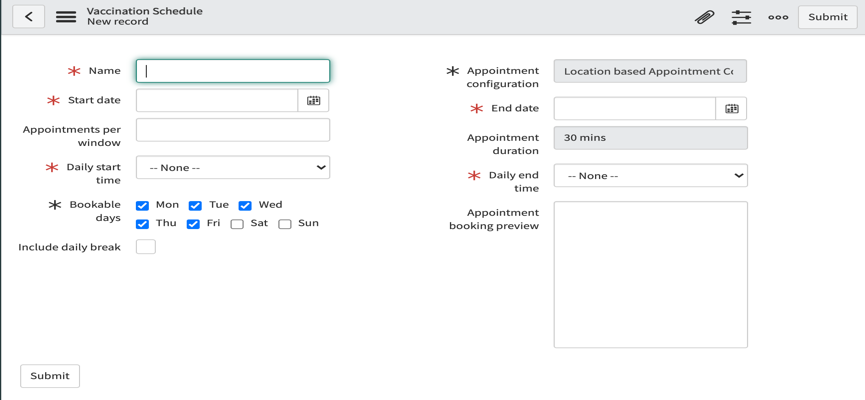The height and width of the screenshot is (400, 865).
Task: Click the Appointment configuration field
Action: [x=650, y=72]
